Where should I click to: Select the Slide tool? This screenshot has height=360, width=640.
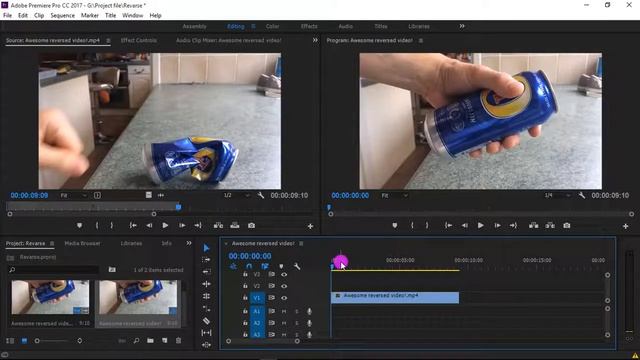tap(207, 345)
